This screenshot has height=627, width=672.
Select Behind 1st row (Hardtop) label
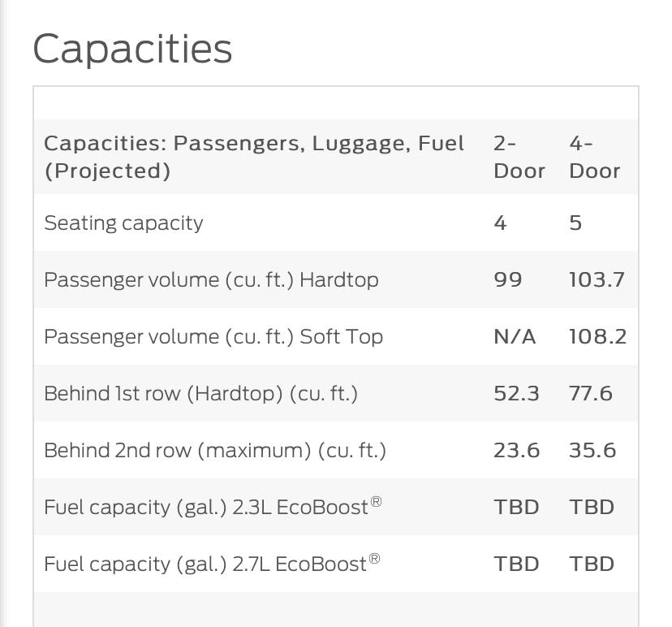(x=200, y=394)
